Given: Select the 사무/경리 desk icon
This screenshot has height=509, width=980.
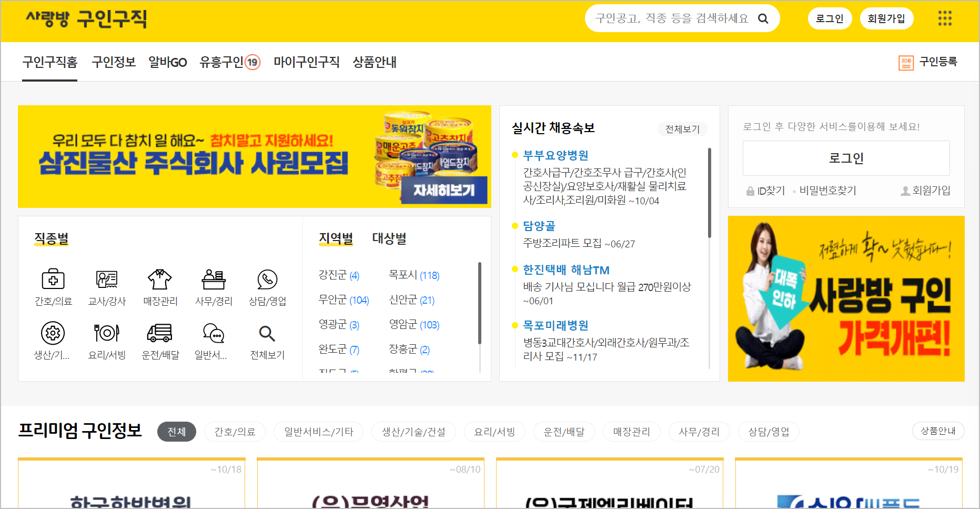Looking at the screenshot, I should (x=214, y=279).
